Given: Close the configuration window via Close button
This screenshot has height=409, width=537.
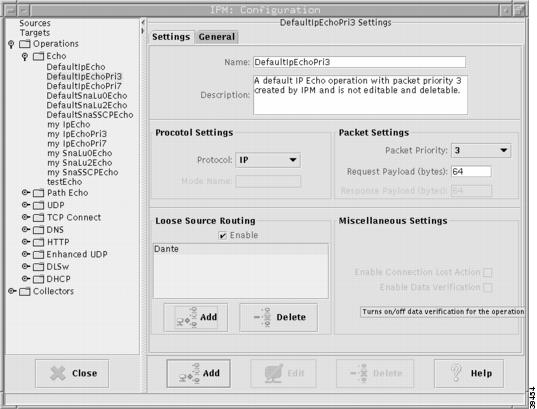Looking at the screenshot, I should click(x=72, y=373).
